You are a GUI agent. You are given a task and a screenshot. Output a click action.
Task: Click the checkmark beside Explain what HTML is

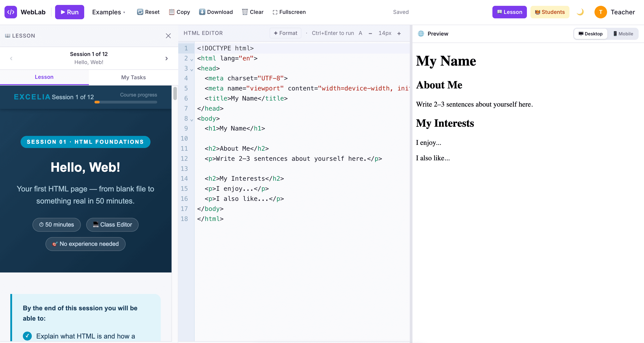coord(27,336)
